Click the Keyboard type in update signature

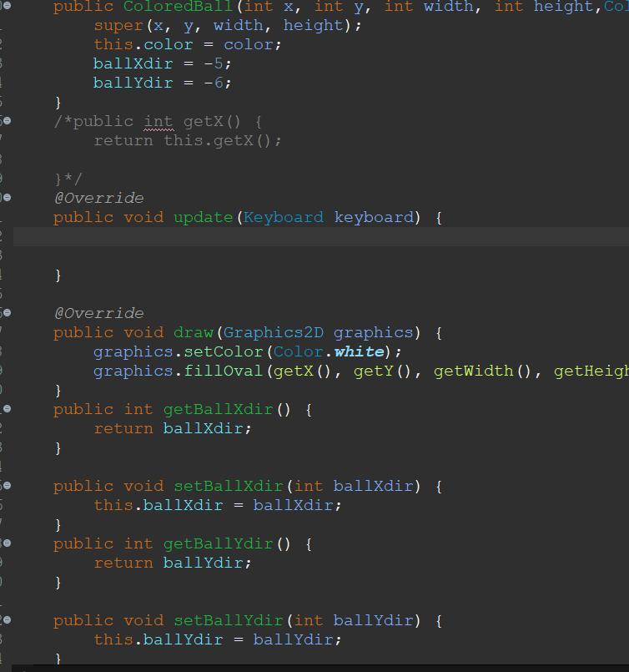coord(283,218)
